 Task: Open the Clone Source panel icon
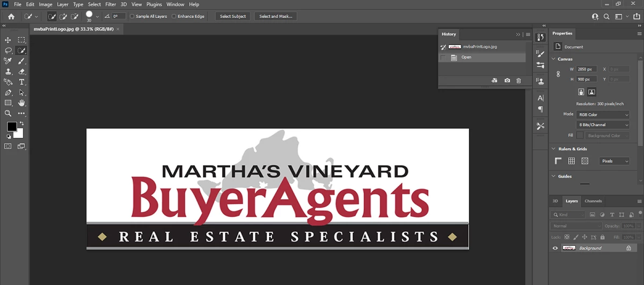[x=540, y=82]
